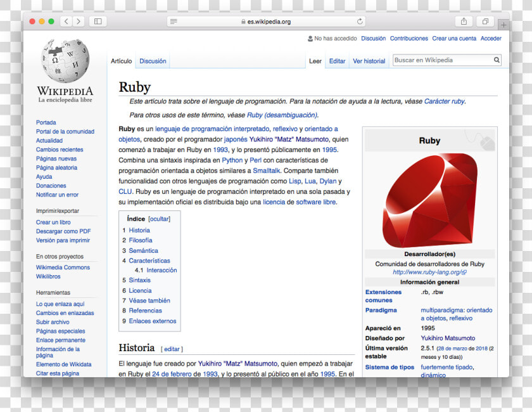The image size is (532, 412).
Task: Open Versión para imprimir
Action: coord(63,240)
